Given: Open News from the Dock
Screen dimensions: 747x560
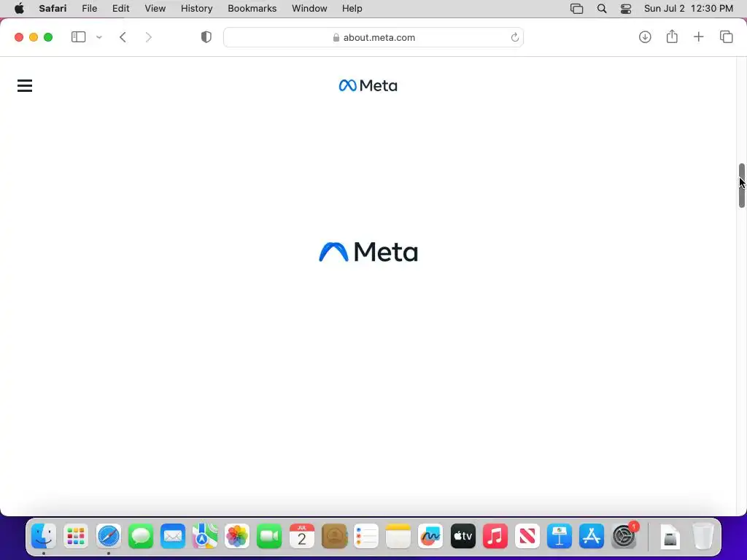Looking at the screenshot, I should pyautogui.click(x=527, y=537).
